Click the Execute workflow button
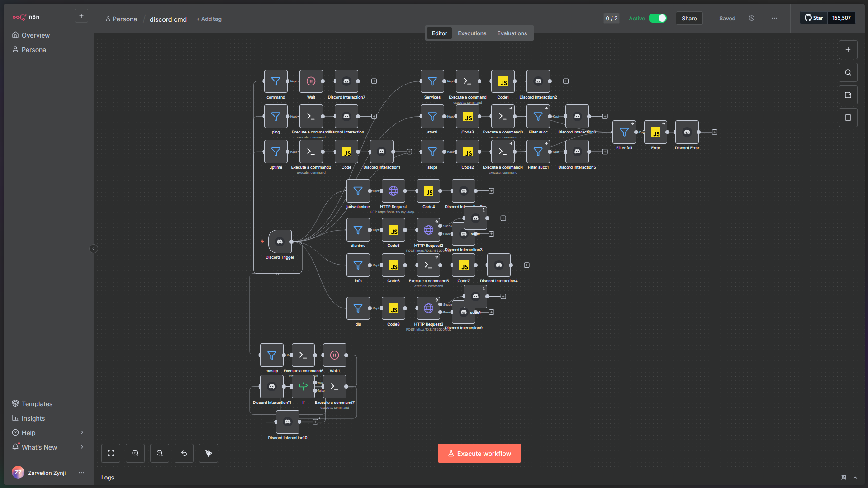This screenshot has width=868, height=488. tap(479, 453)
